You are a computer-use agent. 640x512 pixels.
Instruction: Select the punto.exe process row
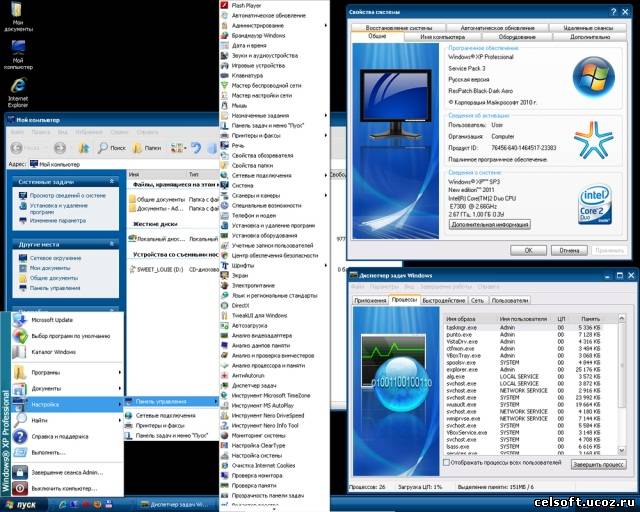pyautogui.click(x=523, y=334)
